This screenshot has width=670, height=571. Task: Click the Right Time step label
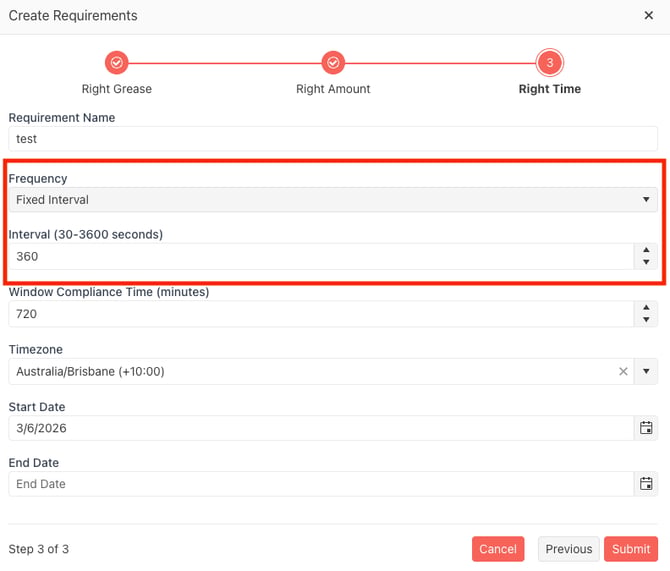click(550, 89)
